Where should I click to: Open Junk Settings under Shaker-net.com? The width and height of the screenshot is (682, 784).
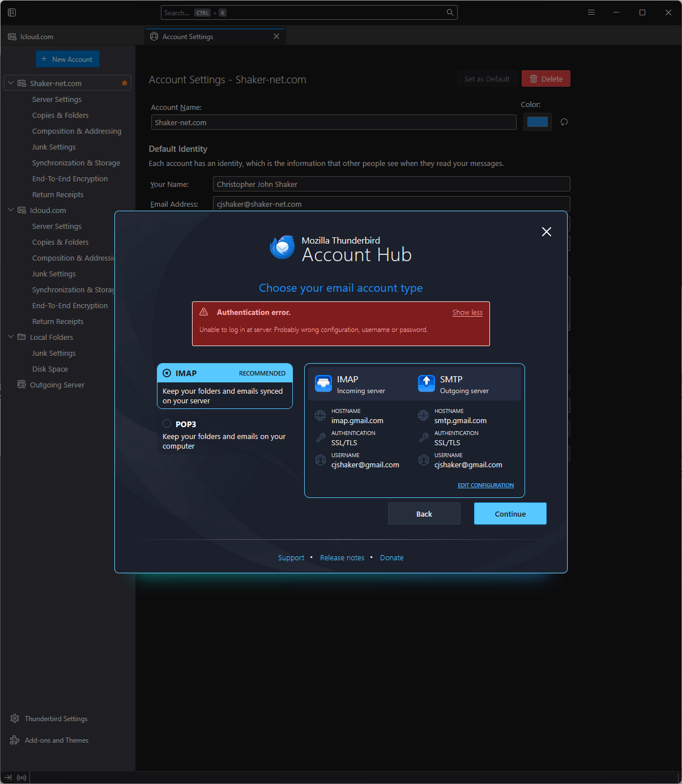tap(54, 147)
